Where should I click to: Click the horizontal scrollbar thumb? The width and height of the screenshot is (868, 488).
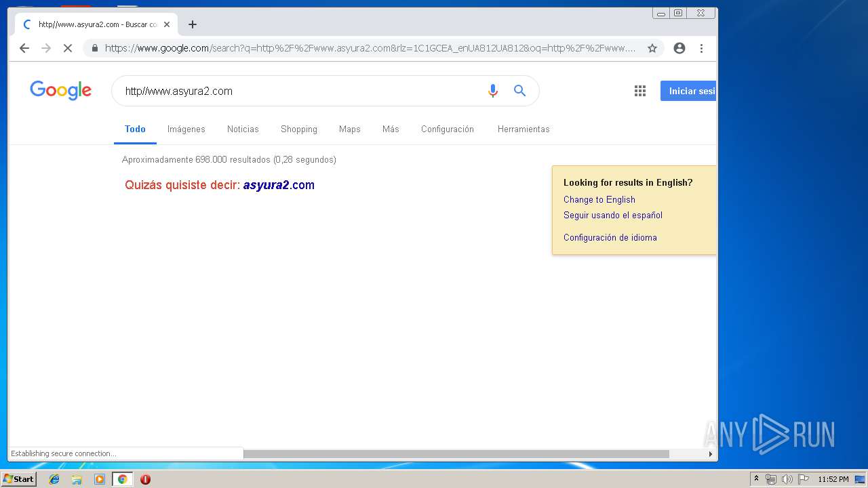456,453
